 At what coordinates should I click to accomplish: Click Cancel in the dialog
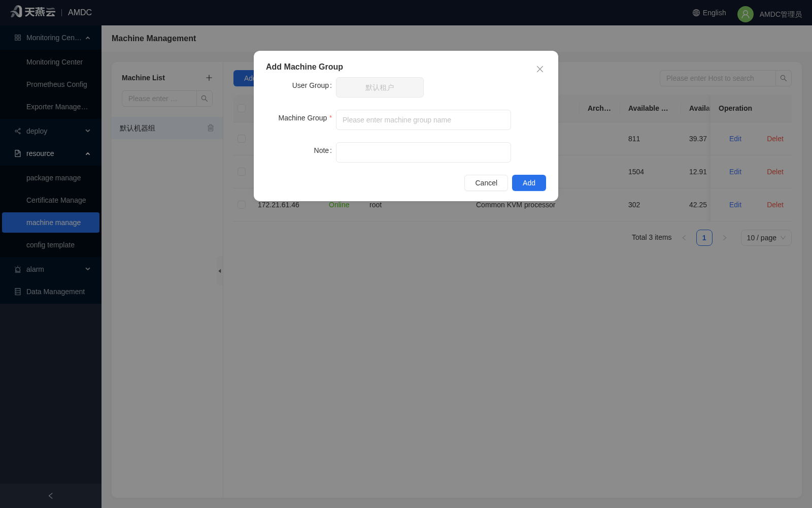[x=486, y=183]
